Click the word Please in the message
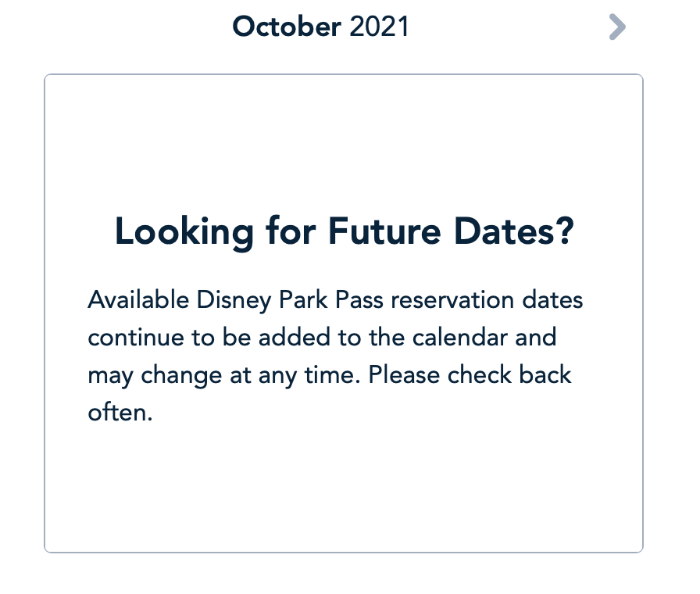Image resolution: width=700 pixels, height=594 pixels. point(405,375)
